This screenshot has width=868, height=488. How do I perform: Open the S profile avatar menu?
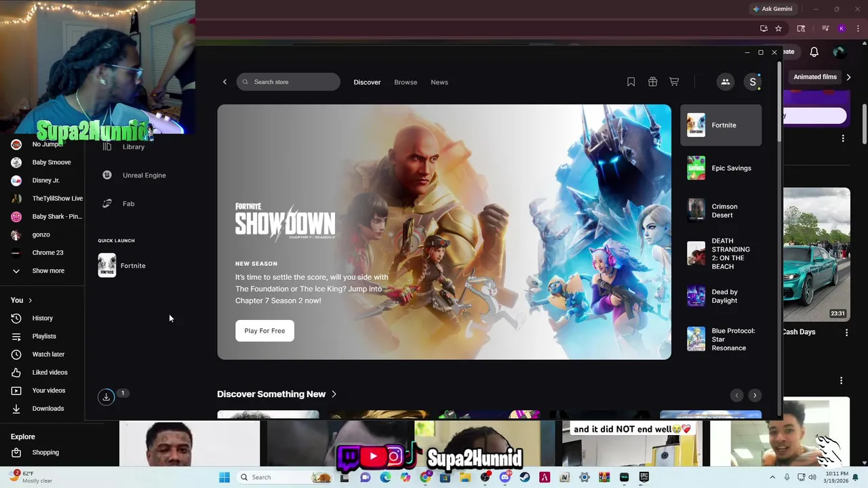(x=753, y=82)
